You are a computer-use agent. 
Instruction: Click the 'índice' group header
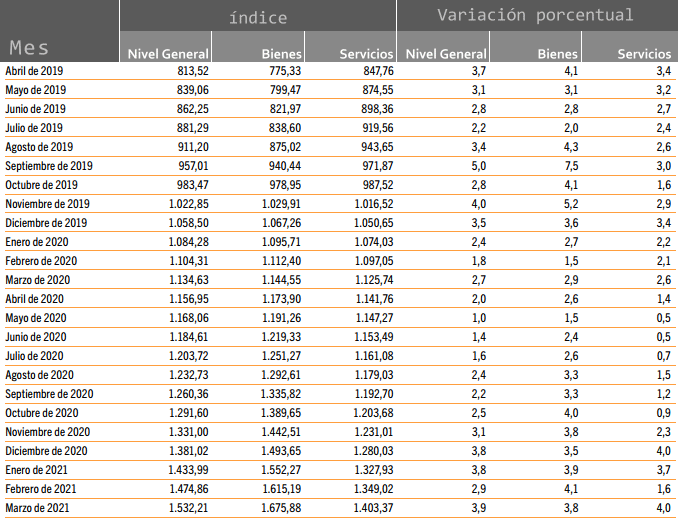tap(257, 17)
